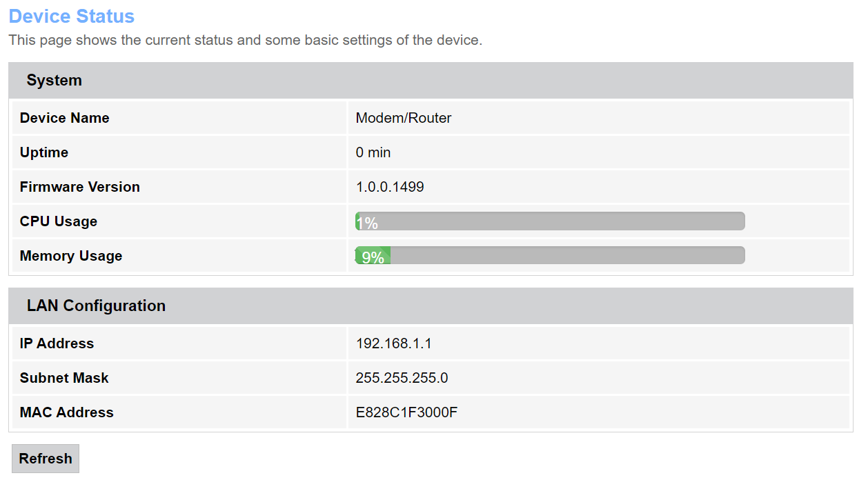868x480 pixels.
Task: Click the Device Status page heading
Action: pyautogui.click(x=72, y=16)
